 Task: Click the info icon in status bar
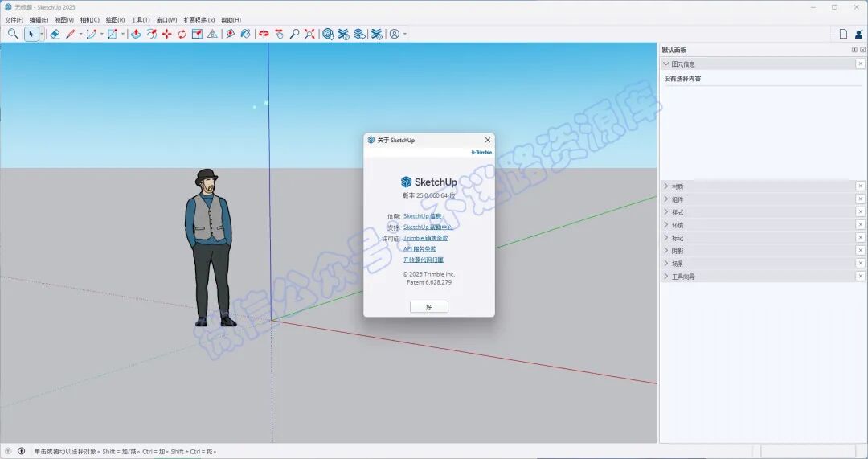[21, 451]
